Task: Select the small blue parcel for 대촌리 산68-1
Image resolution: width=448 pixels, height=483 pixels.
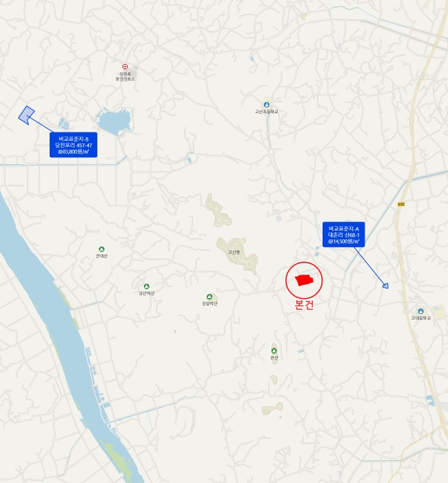Action: pos(385,286)
